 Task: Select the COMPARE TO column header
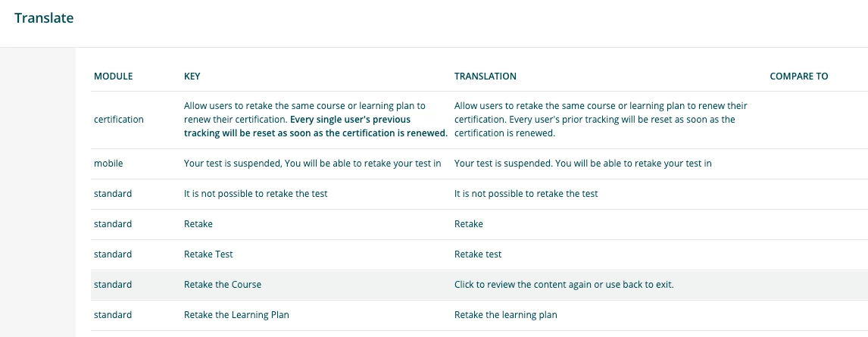pyautogui.click(x=798, y=76)
